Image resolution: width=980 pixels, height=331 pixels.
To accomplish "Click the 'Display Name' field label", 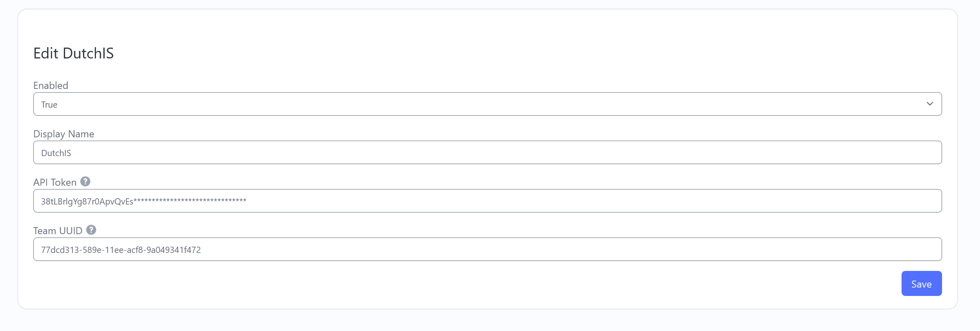I will (x=64, y=134).
